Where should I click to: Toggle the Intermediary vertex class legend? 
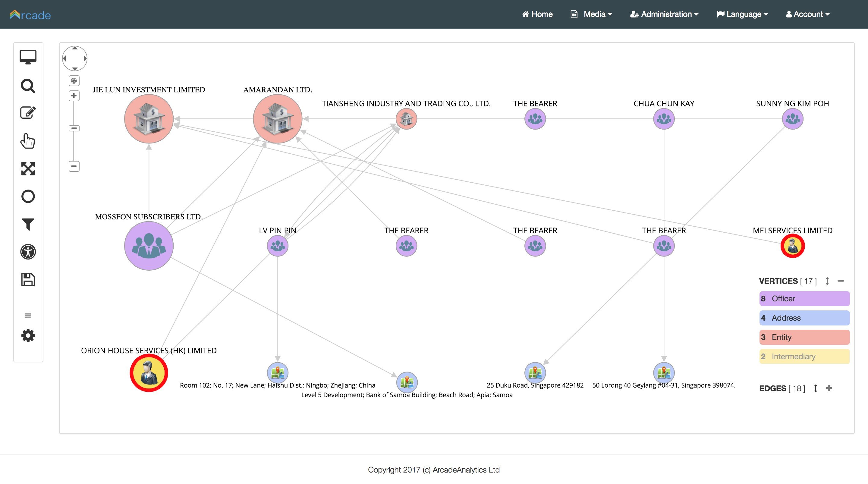pyautogui.click(x=804, y=356)
